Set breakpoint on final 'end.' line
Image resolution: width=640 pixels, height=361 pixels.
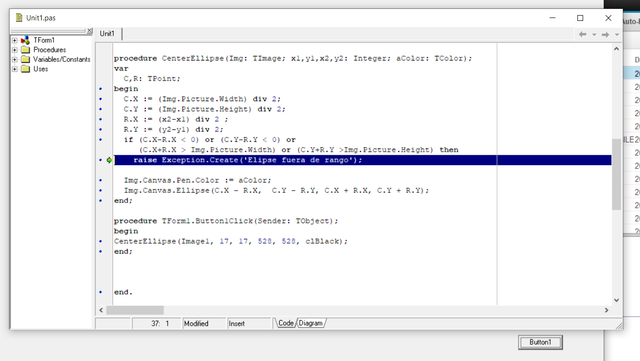[101, 292]
